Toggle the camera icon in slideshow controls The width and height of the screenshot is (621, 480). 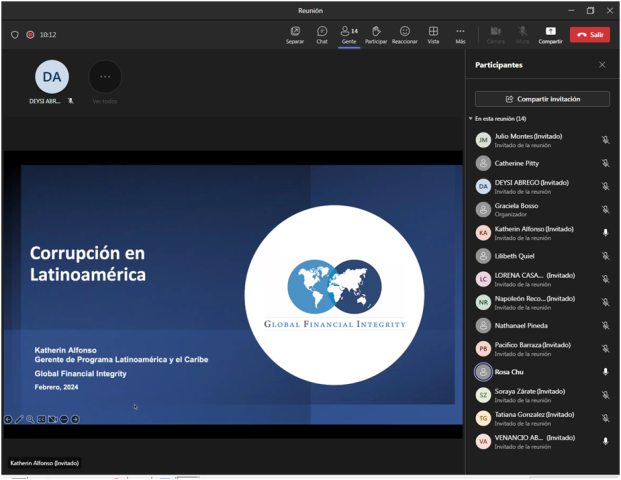coord(53,419)
